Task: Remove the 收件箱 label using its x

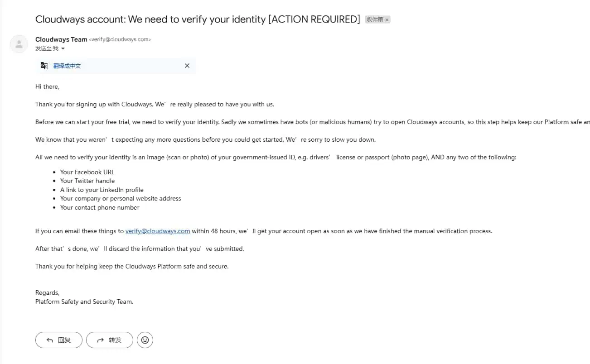Action: 387,20
